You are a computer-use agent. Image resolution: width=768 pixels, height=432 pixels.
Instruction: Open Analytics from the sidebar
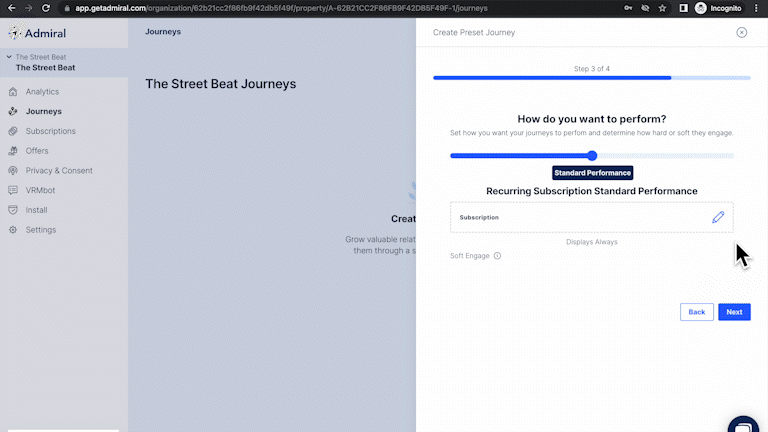click(x=42, y=92)
